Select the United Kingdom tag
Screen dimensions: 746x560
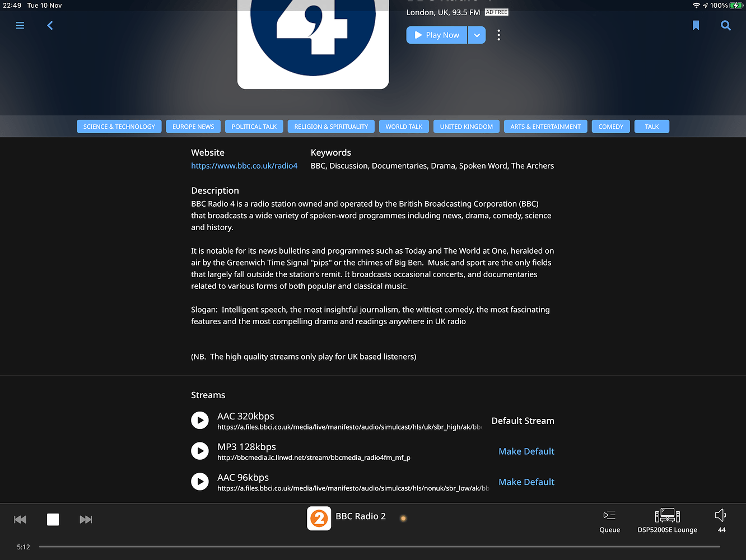point(467,127)
